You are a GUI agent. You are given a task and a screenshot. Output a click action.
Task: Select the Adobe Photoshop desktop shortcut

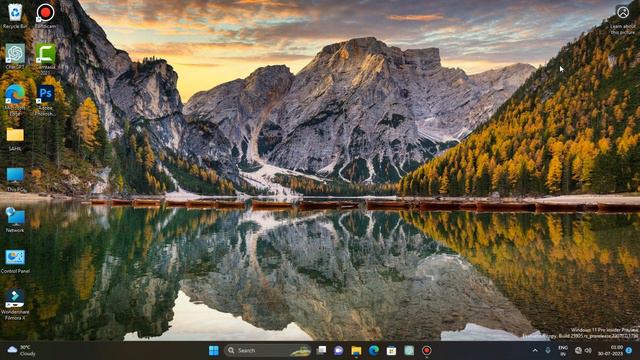pyautogui.click(x=45, y=100)
